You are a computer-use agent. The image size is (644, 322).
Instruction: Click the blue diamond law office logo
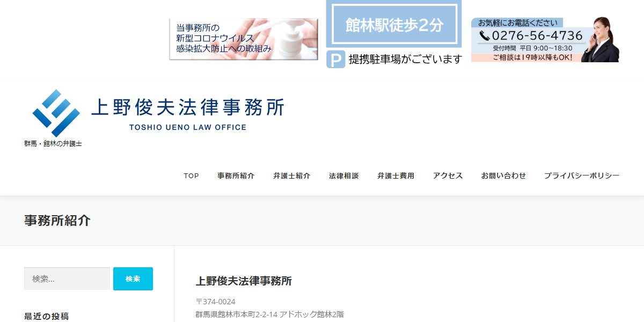[56, 113]
